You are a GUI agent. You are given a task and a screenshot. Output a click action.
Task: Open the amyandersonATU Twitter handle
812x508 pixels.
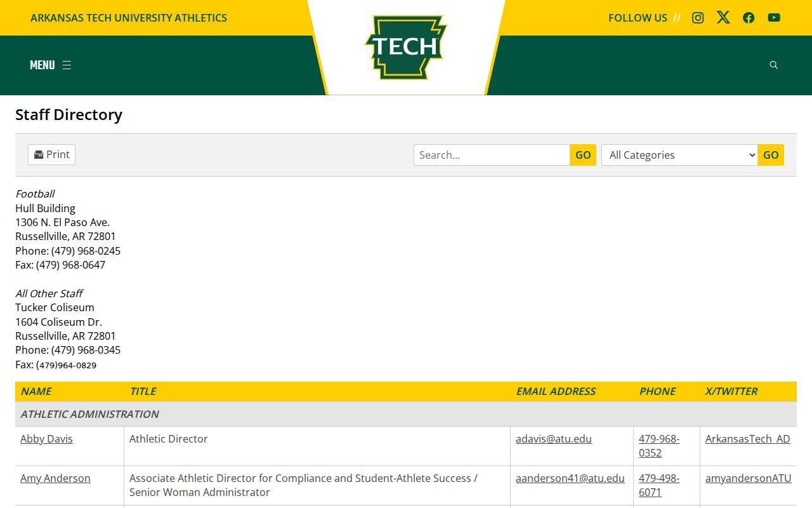pyautogui.click(x=749, y=478)
